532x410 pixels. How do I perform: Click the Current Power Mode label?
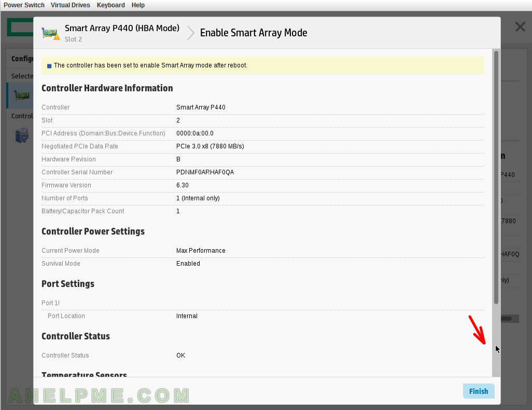point(70,250)
